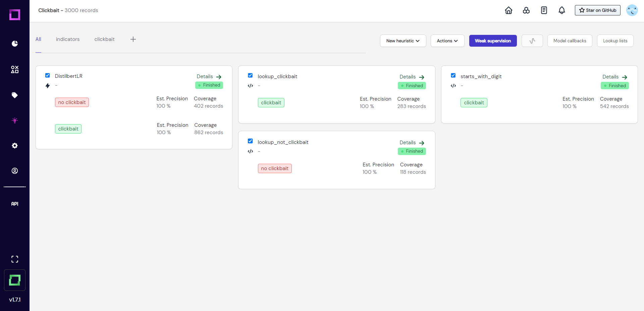Open the documentation page icon
The image size is (644, 311).
point(544,10)
